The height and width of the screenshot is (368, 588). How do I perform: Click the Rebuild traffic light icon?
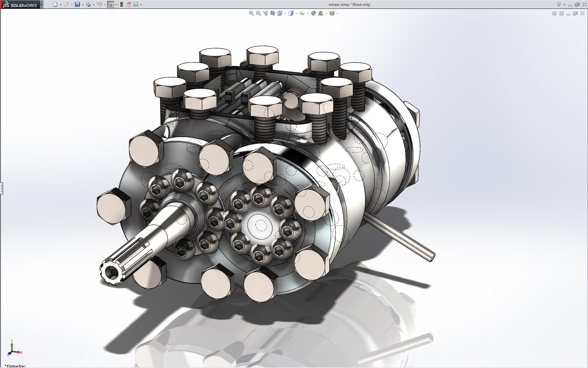[122, 5]
